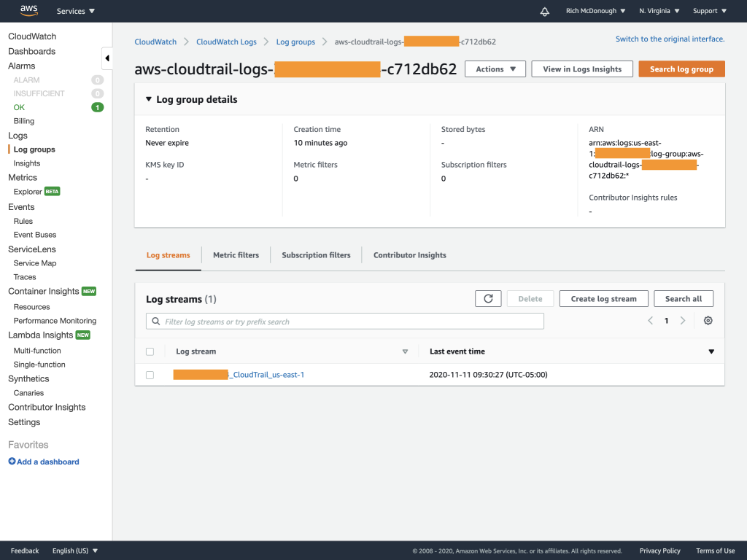Screen dimensions: 747x560
Task: Click the next page chevron icon
Action: coord(683,320)
